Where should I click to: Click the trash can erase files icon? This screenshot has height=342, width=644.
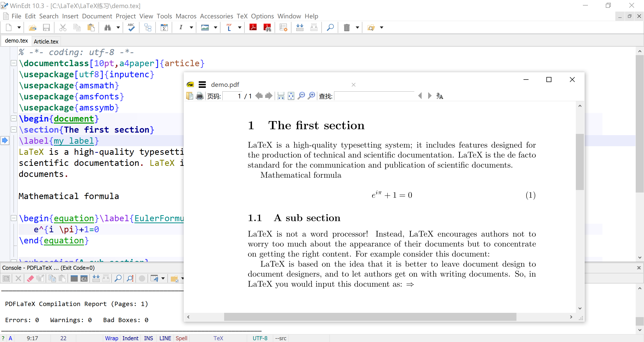(347, 27)
